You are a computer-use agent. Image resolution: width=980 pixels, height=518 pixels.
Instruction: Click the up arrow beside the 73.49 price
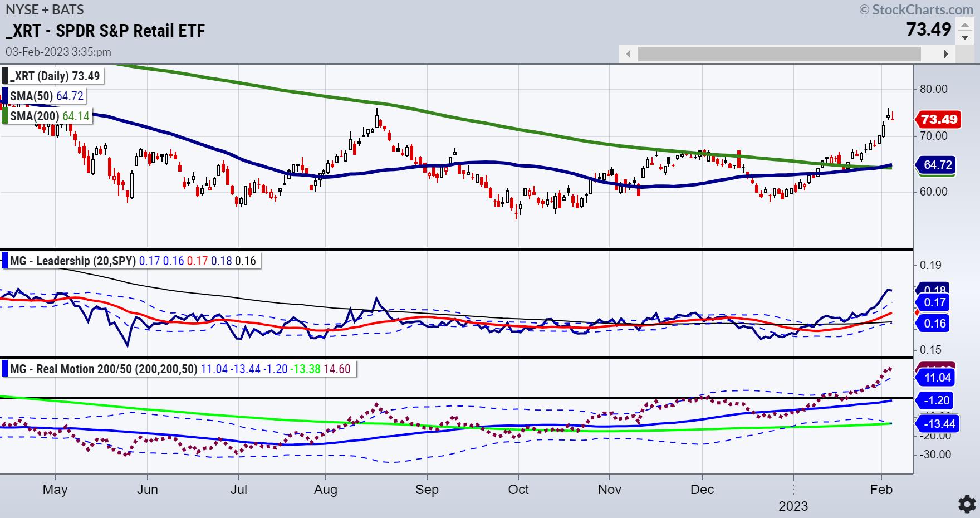[965, 25]
